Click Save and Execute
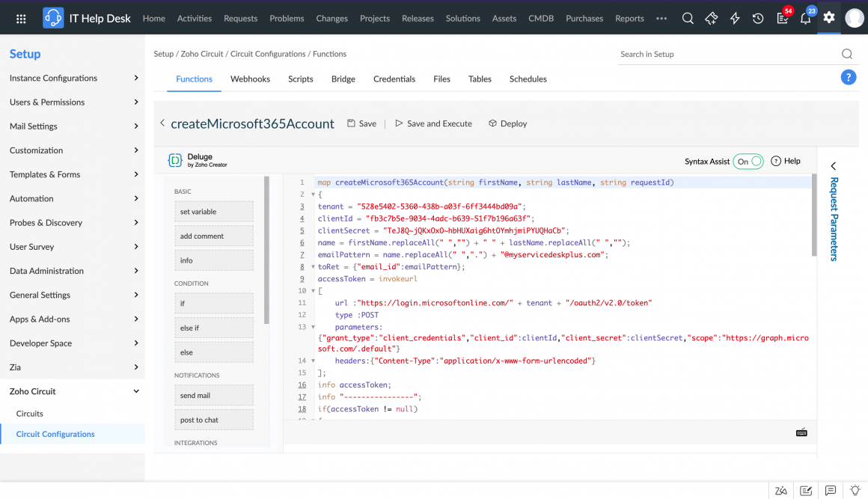 [434, 123]
